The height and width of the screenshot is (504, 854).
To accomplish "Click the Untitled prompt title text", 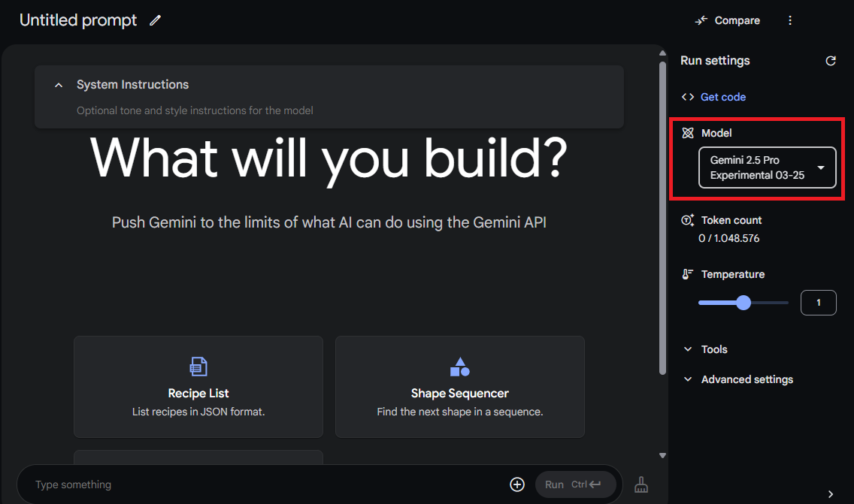I will pos(78,20).
